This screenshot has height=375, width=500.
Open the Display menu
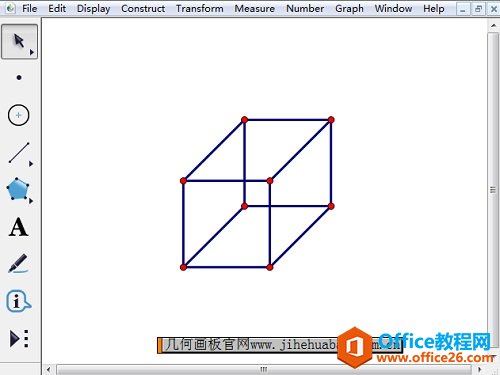click(93, 9)
